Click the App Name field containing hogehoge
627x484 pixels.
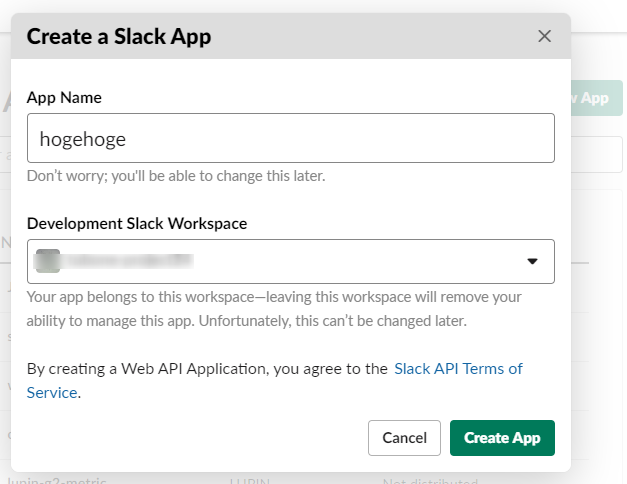coord(291,138)
